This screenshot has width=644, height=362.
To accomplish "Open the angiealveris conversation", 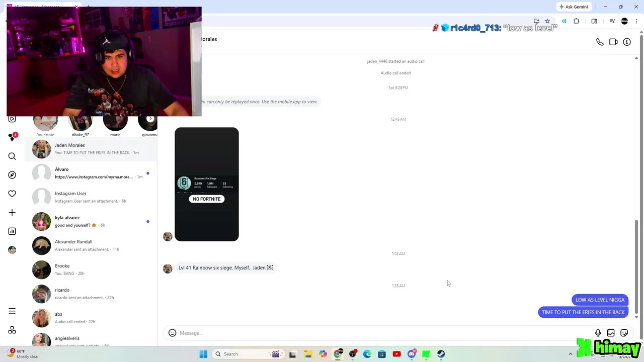I will tap(92, 339).
